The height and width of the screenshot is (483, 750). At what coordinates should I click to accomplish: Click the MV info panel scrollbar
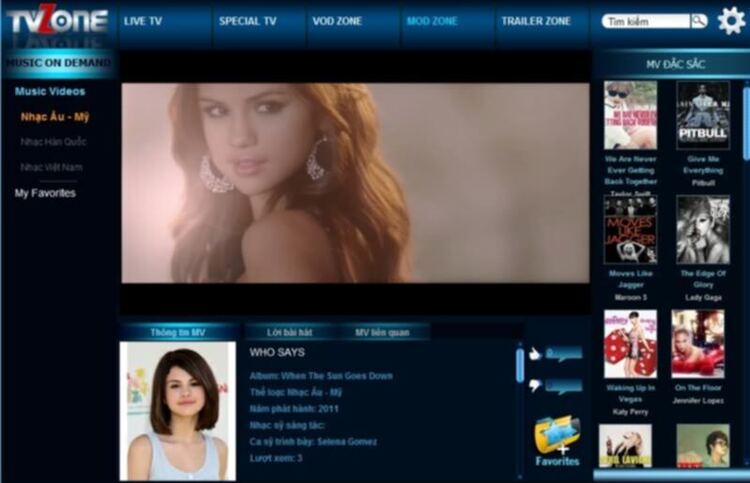pyautogui.click(x=520, y=364)
